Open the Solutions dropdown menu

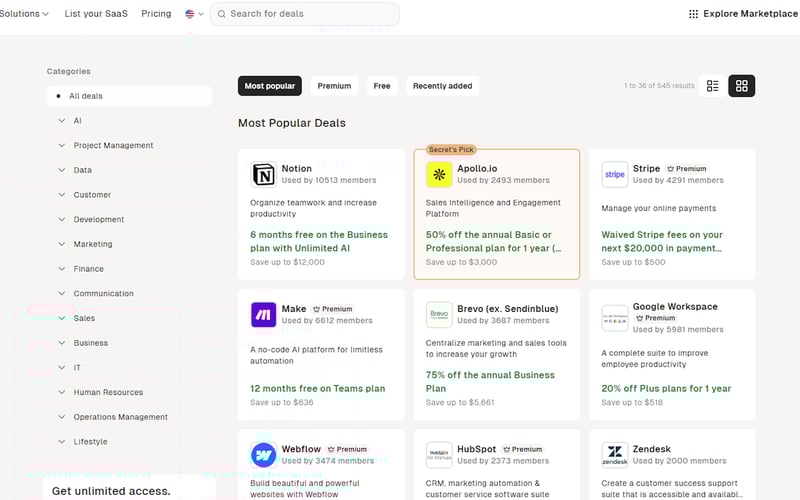[23, 14]
